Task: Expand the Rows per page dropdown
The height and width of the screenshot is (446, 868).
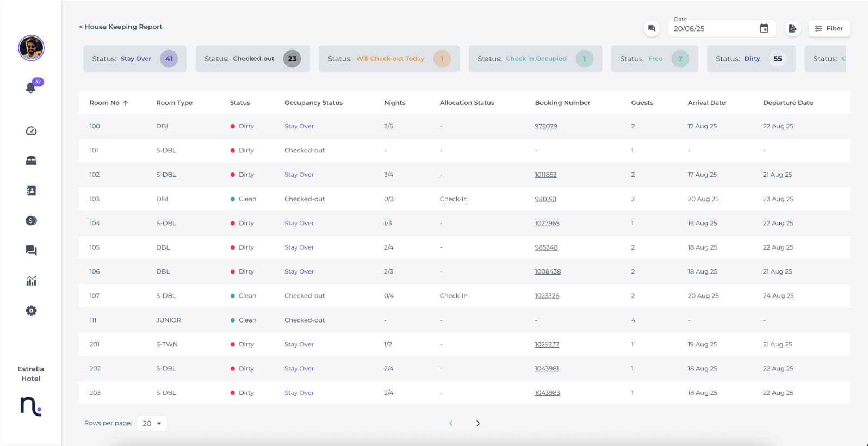Action: pyautogui.click(x=152, y=423)
